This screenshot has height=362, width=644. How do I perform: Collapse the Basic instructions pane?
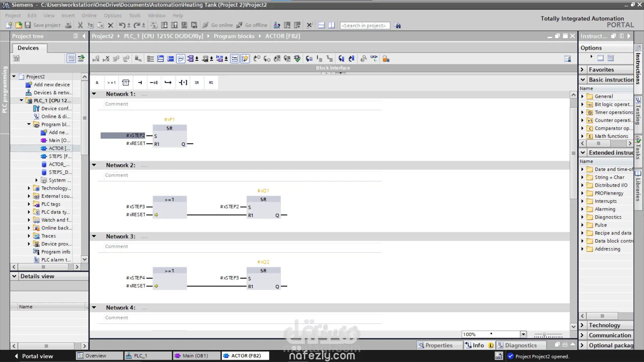pyautogui.click(x=583, y=80)
